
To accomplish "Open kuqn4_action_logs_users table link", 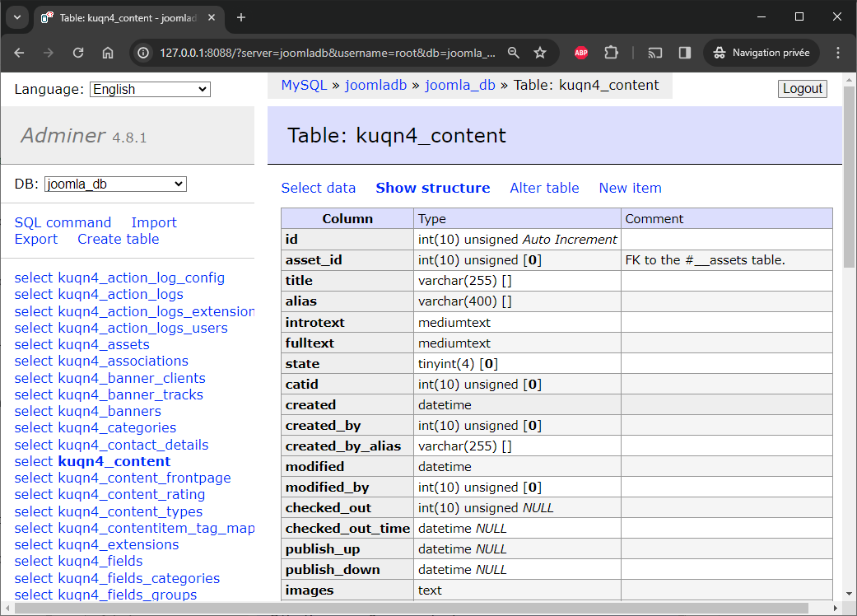I will coord(142,328).
